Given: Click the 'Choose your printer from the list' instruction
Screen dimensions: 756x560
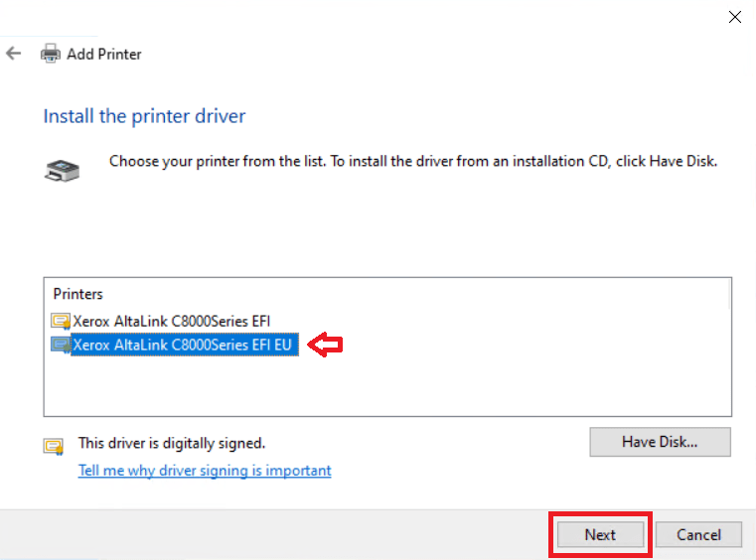Looking at the screenshot, I should point(413,162).
